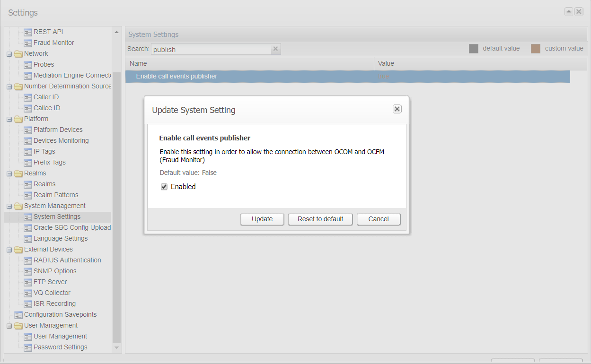Select the REST API entry icon
Screen dimensions: 591x364
[x=28, y=32]
